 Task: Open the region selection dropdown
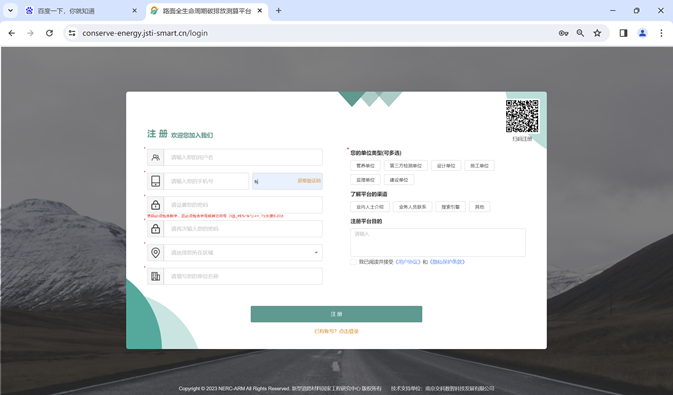(x=243, y=252)
